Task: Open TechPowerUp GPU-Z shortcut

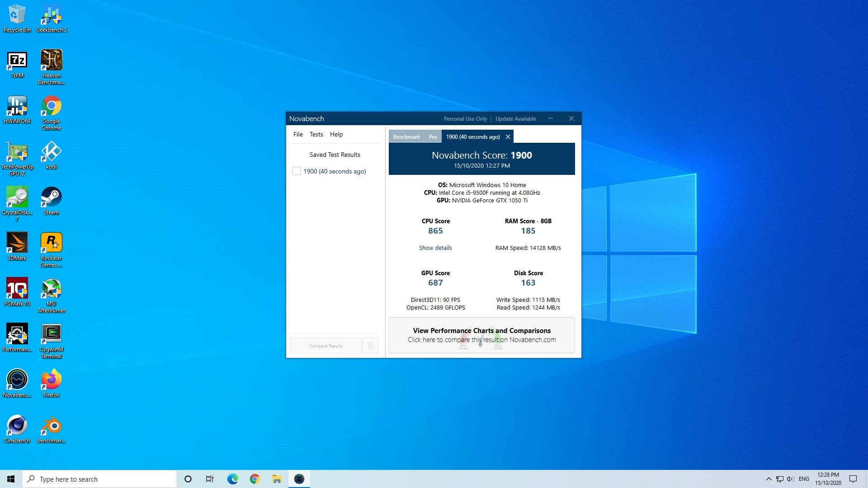Action: point(17,158)
